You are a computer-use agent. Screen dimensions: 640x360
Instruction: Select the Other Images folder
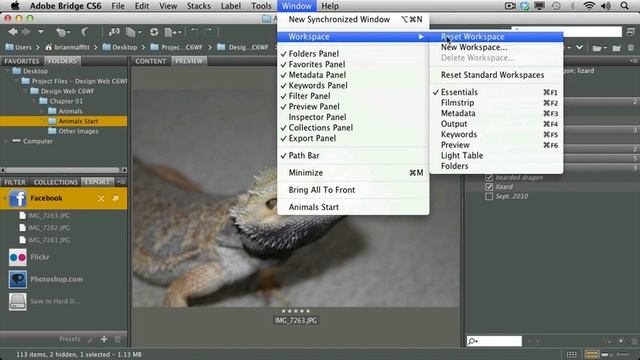pos(73,131)
